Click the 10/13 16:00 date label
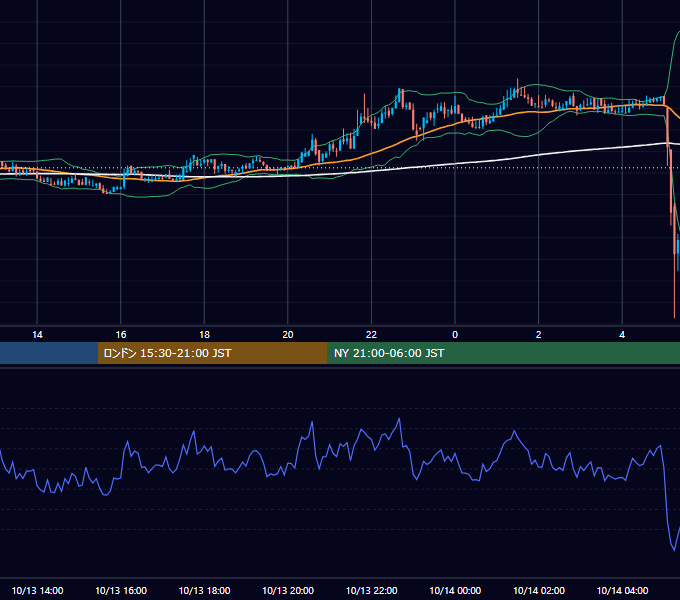This screenshot has width=680, height=600. coord(121,590)
